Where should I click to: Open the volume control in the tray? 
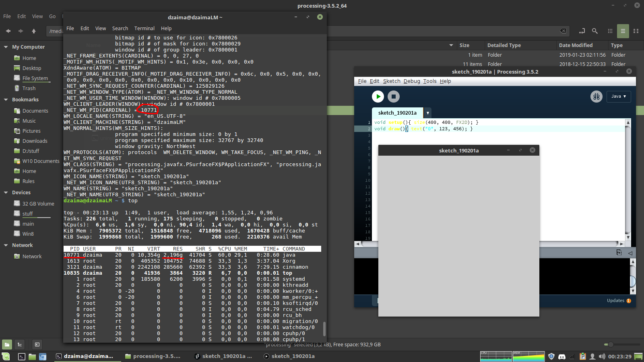(601, 356)
